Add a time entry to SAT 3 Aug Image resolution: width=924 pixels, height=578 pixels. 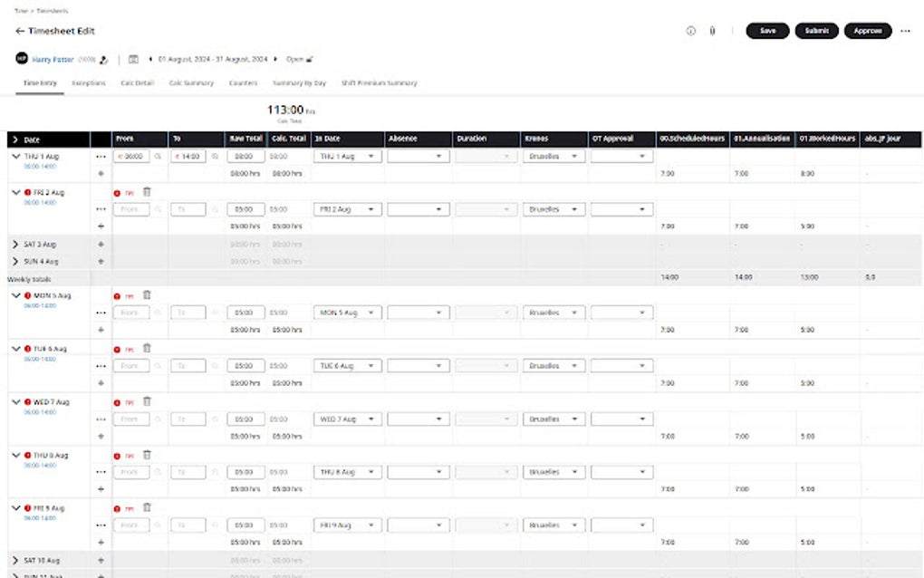pyautogui.click(x=101, y=244)
